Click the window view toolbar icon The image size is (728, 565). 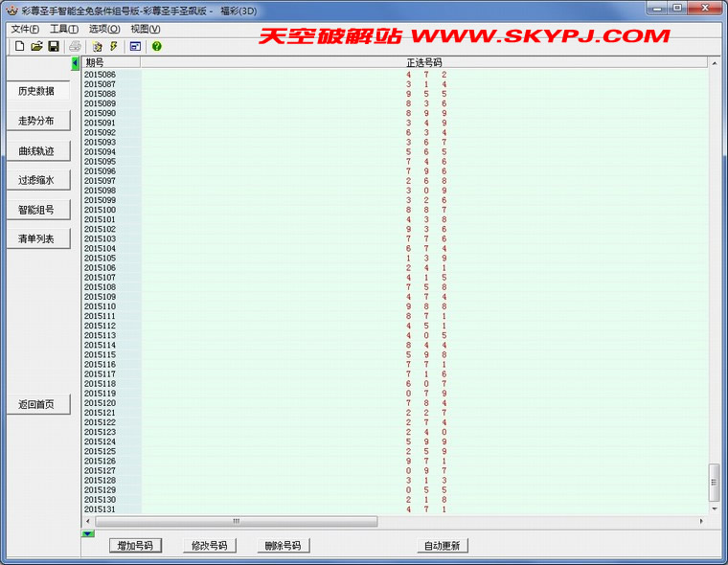pyautogui.click(x=136, y=46)
